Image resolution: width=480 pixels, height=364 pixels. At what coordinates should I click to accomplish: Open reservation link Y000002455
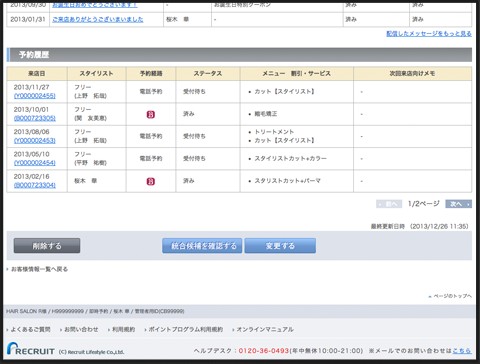pyautogui.click(x=35, y=96)
